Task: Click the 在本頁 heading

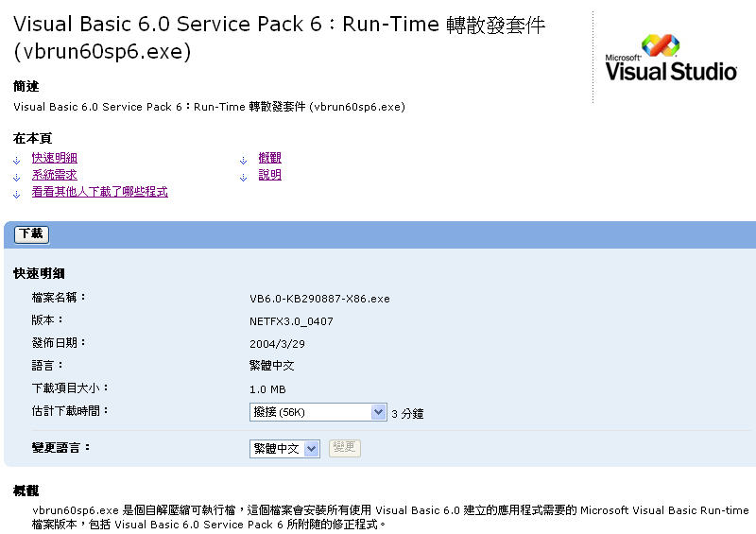Action: (x=32, y=138)
